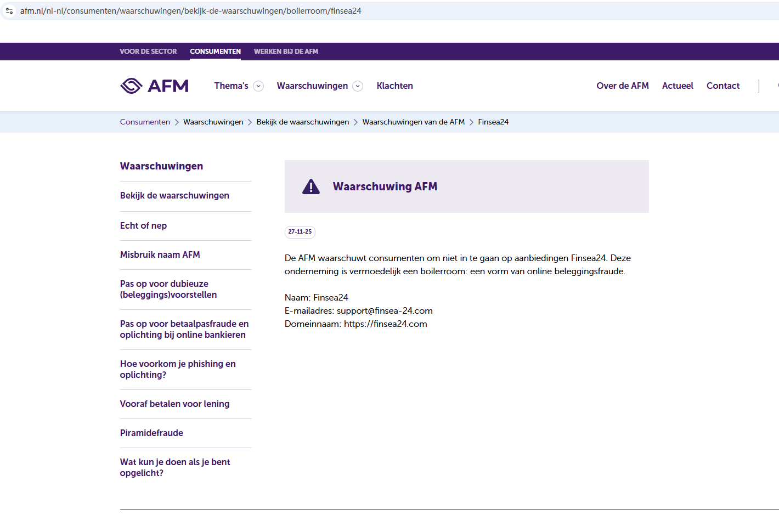Viewport: 779px width, 532px height.
Task: Open the Piramidefraude link
Action: click(151, 433)
